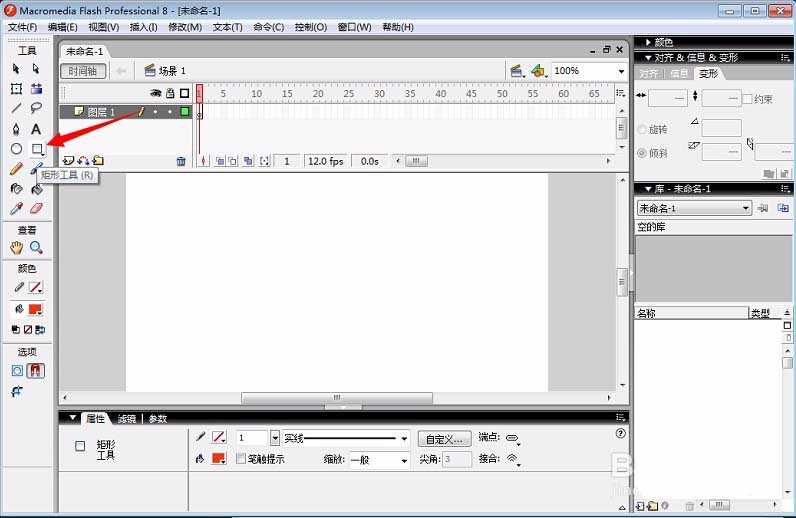Click the Timeline toggle button
Image resolution: width=796 pixels, height=518 pixels.
[x=83, y=71]
